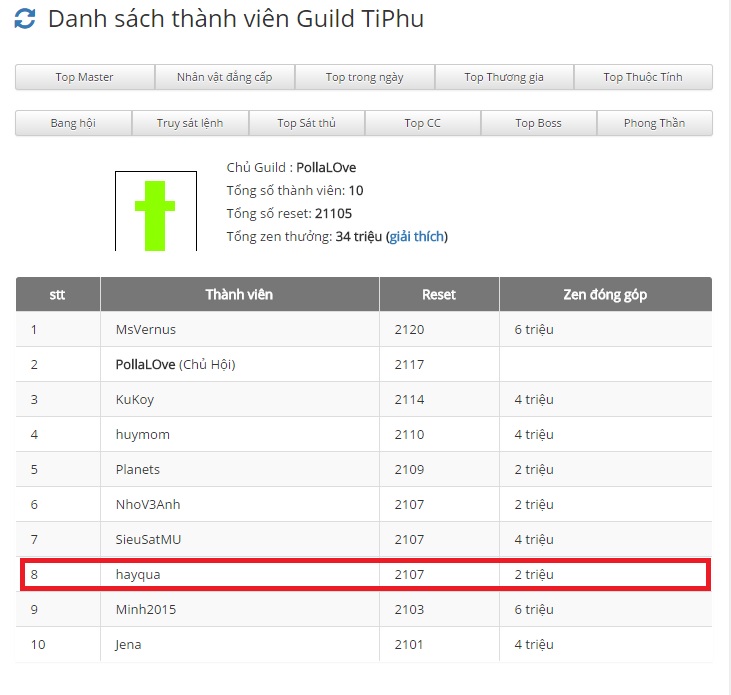731x695 pixels.
Task: Click the Thành viên column header
Action: tap(239, 294)
